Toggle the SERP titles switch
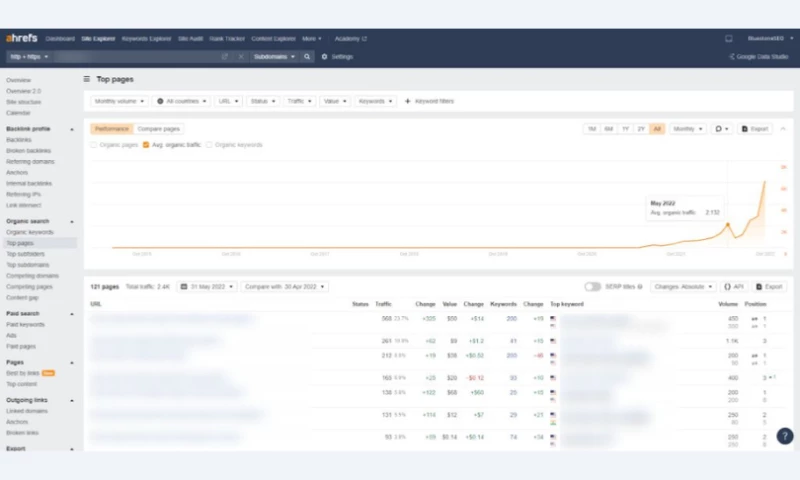Screen dimensions: 800x480 click(x=592, y=287)
